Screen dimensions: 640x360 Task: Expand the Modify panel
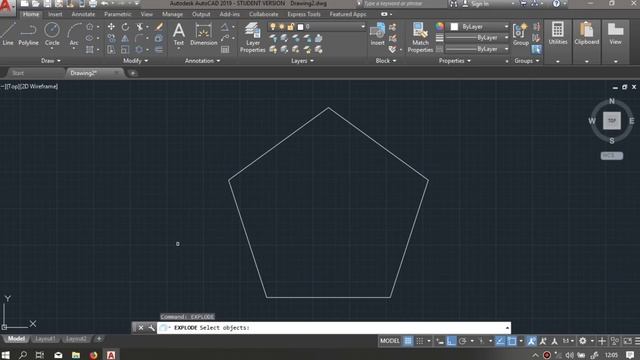pos(136,60)
